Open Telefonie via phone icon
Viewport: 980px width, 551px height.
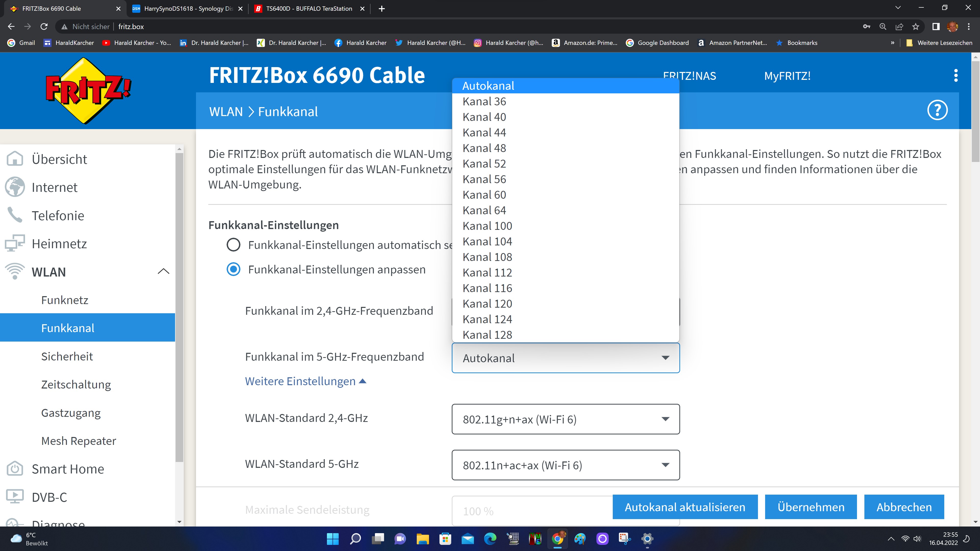pos(15,215)
